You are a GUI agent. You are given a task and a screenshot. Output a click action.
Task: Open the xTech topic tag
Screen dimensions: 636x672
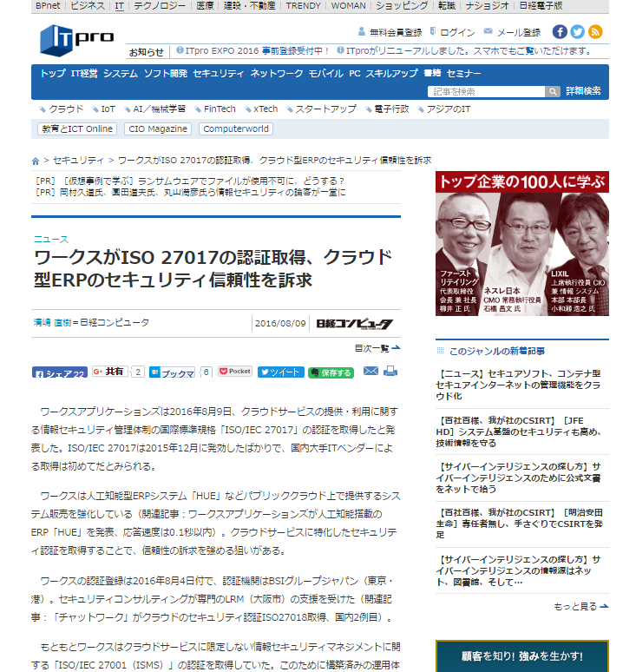pos(266,109)
